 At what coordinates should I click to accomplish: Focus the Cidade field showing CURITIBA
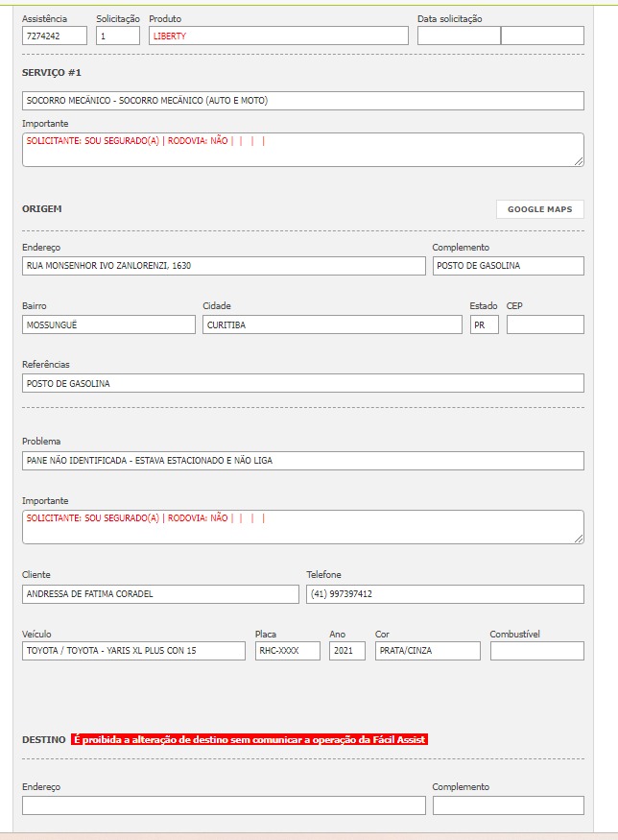click(332, 324)
